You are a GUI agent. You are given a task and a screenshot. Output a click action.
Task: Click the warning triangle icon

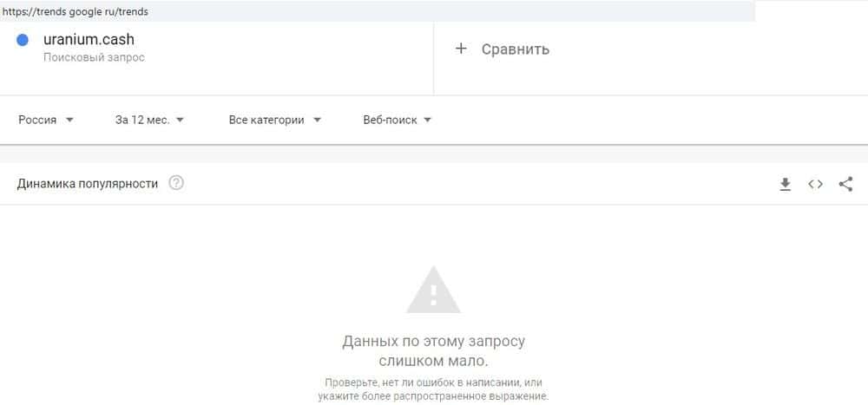tap(433, 290)
